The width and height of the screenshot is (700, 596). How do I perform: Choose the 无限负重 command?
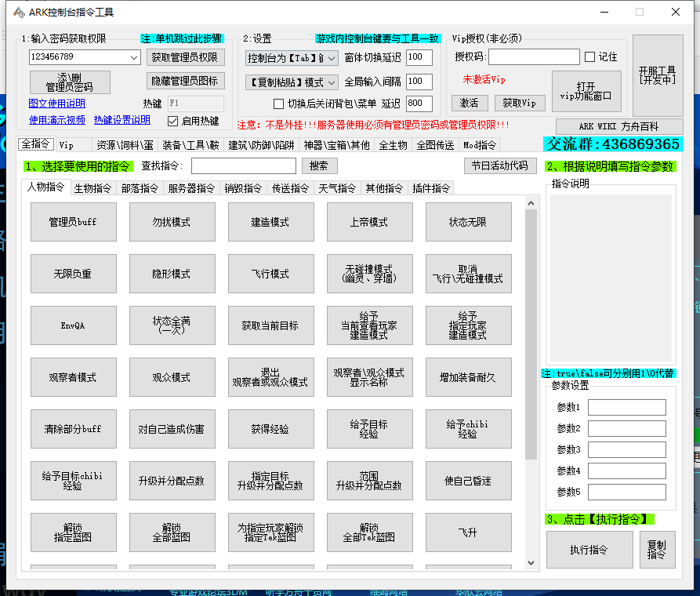73,274
